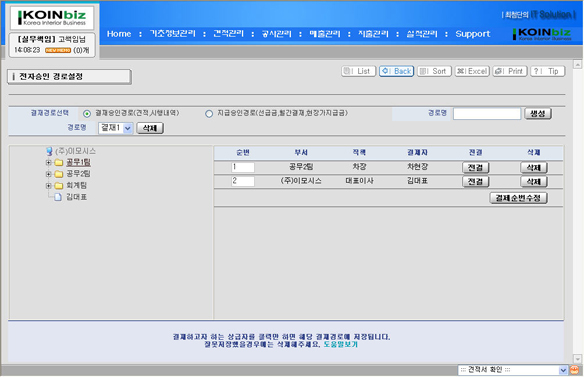This screenshot has height=377, width=584.
Task: Click the Back toolbar button
Action: click(397, 71)
